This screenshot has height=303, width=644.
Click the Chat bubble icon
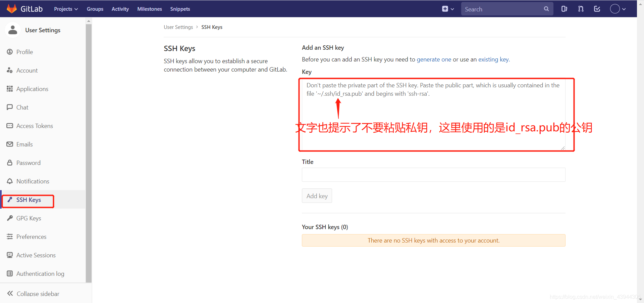coord(10,107)
